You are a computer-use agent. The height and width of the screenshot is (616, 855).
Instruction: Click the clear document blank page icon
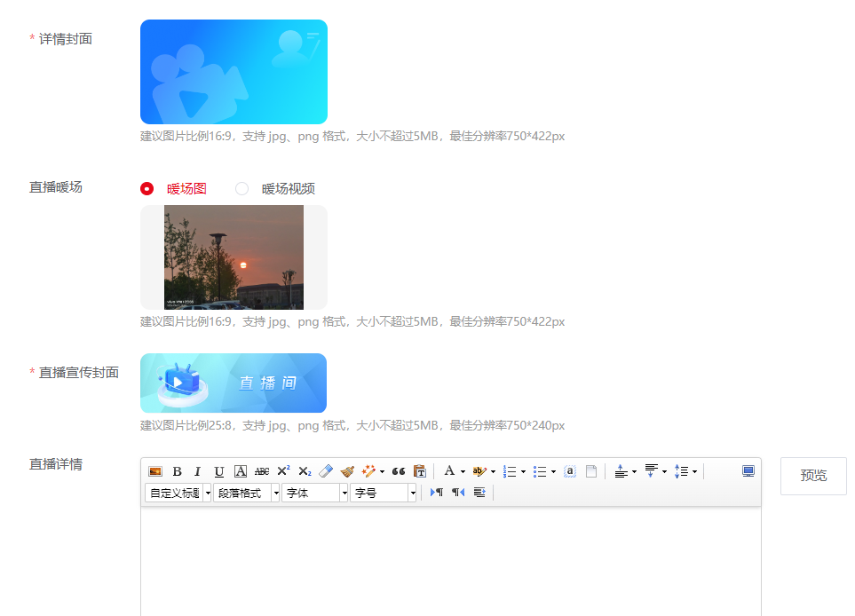pyautogui.click(x=591, y=471)
